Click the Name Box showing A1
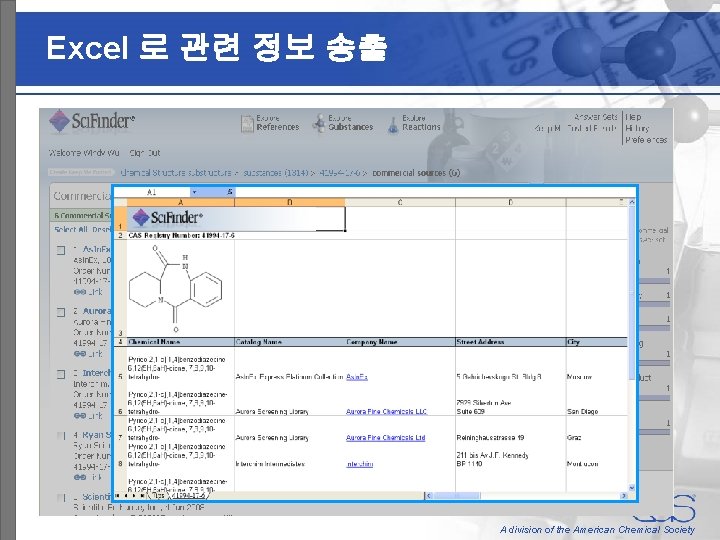This screenshot has width=720, height=540. pos(152,192)
